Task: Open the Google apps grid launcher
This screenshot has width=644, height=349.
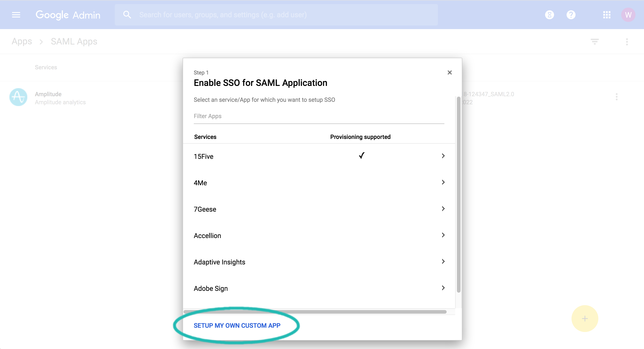Action: point(607,15)
